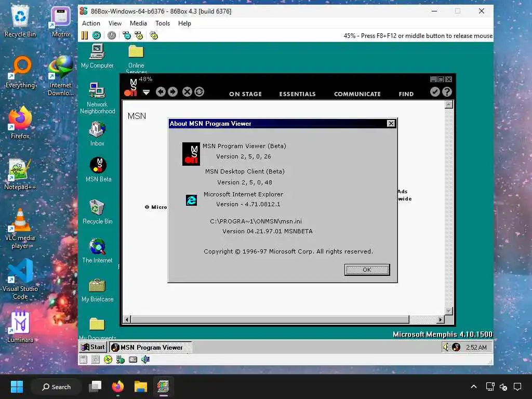Click the guest tray volume speaker icon

point(446,347)
